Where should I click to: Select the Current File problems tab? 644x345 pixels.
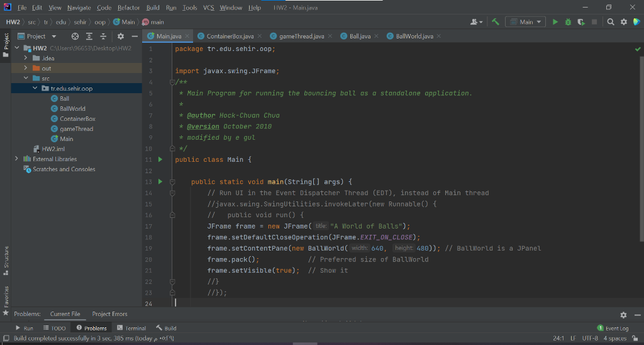pyautogui.click(x=65, y=314)
